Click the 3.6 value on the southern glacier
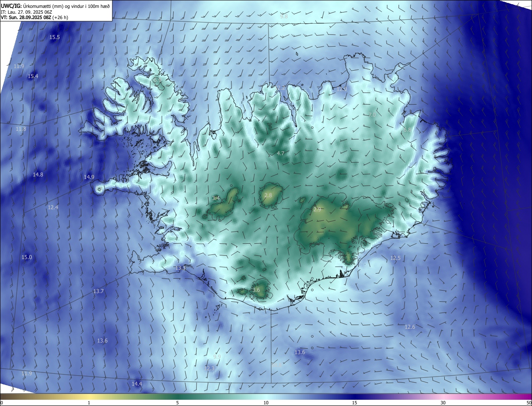This screenshot has height=406, width=532. (x=256, y=290)
